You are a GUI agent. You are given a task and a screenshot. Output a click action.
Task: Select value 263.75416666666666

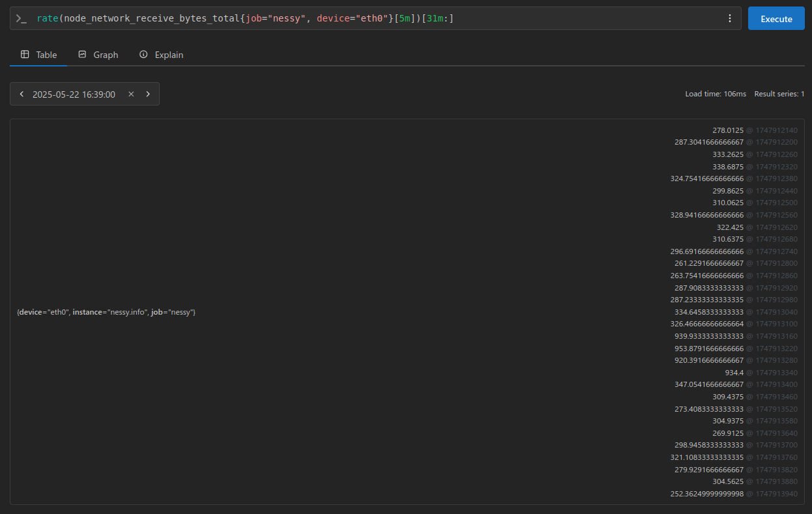tap(707, 276)
